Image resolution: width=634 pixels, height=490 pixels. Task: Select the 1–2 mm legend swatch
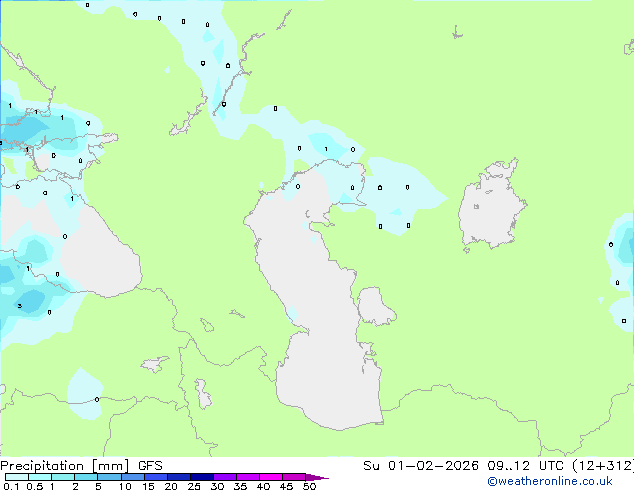(63, 477)
